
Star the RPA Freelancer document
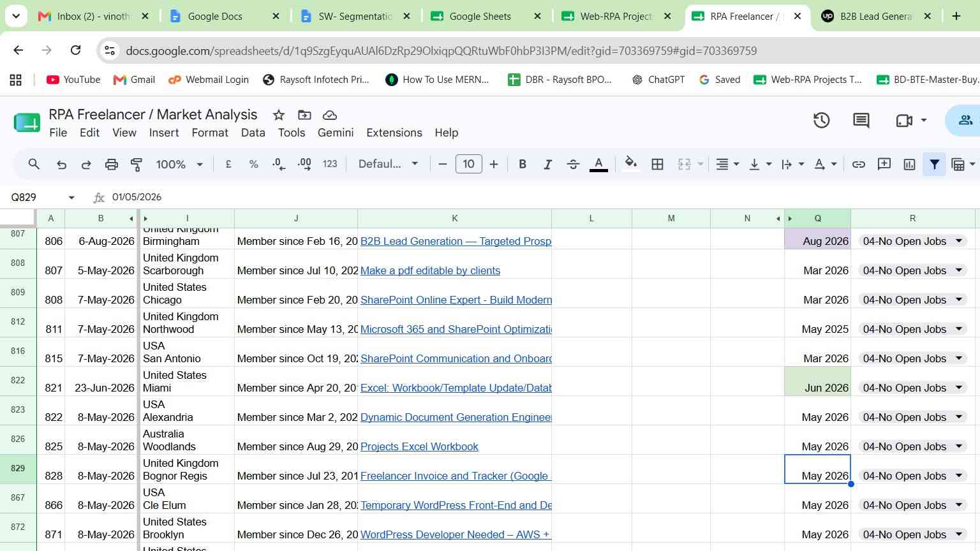[x=278, y=115]
